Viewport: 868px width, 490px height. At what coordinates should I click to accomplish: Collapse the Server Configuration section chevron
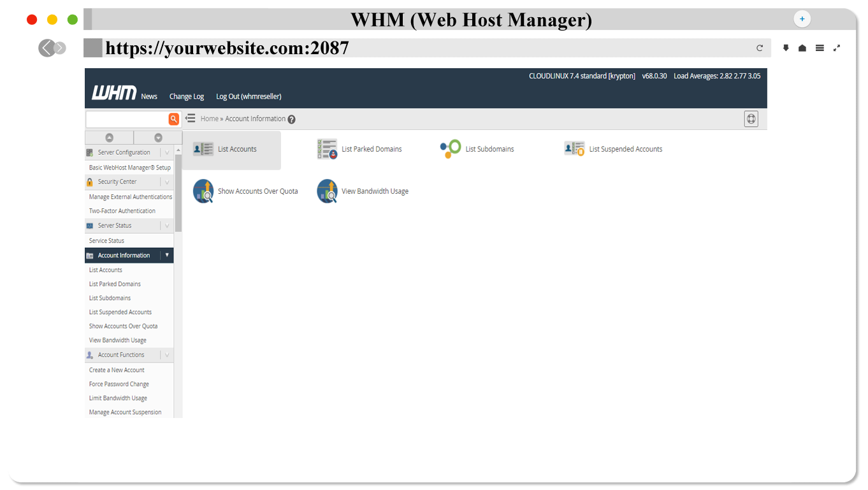[x=167, y=153]
